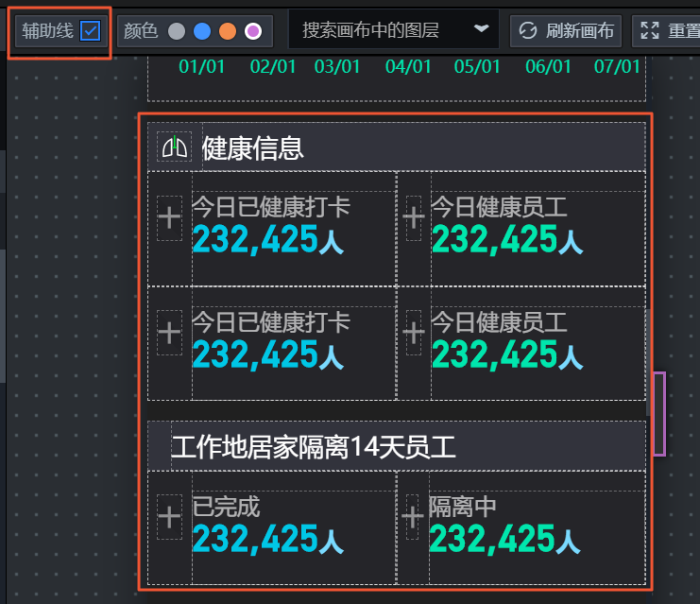Select the 健康信息 title text
This screenshot has height=604, width=700.
(252, 147)
